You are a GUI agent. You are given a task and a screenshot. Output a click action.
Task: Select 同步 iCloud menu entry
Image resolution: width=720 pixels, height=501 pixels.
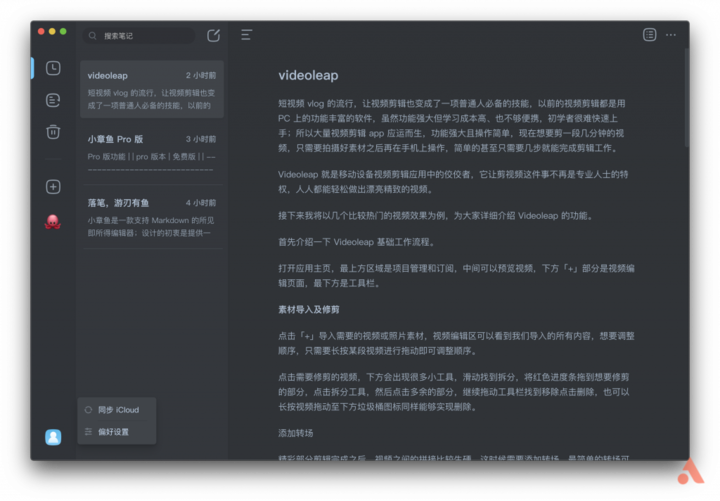tap(117, 410)
